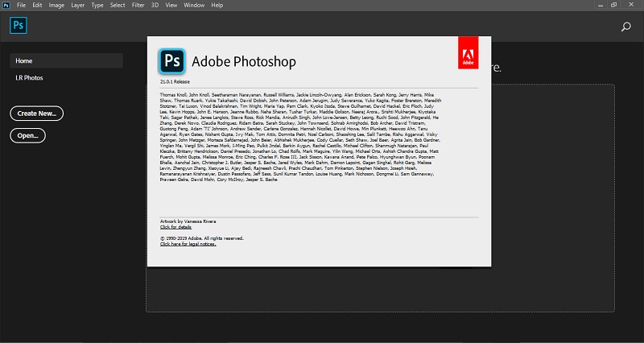
Task: Minimize the Photoshop window
Action: (601, 6)
